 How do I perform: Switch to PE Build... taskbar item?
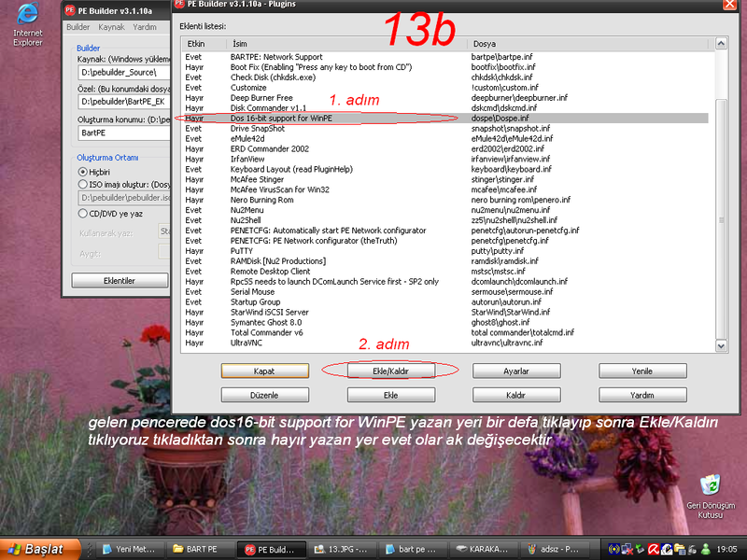(271, 549)
